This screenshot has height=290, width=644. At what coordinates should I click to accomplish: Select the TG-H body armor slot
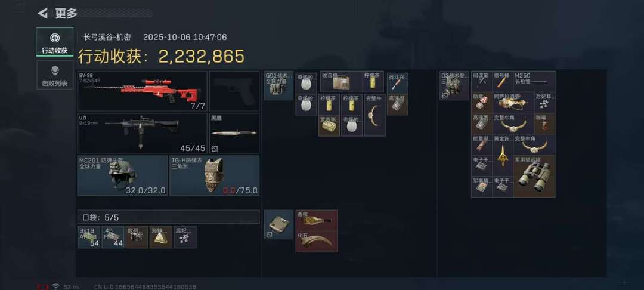pos(215,175)
